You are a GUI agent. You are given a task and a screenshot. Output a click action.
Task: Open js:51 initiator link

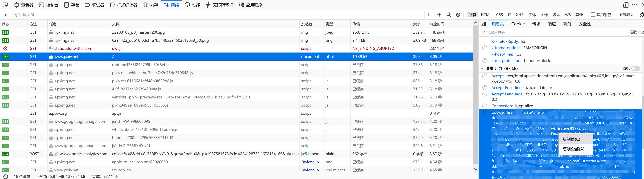(x=305, y=154)
